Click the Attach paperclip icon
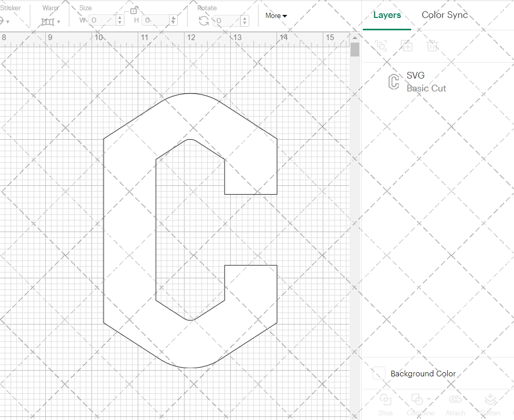The width and height of the screenshot is (514, 420). click(455, 399)
